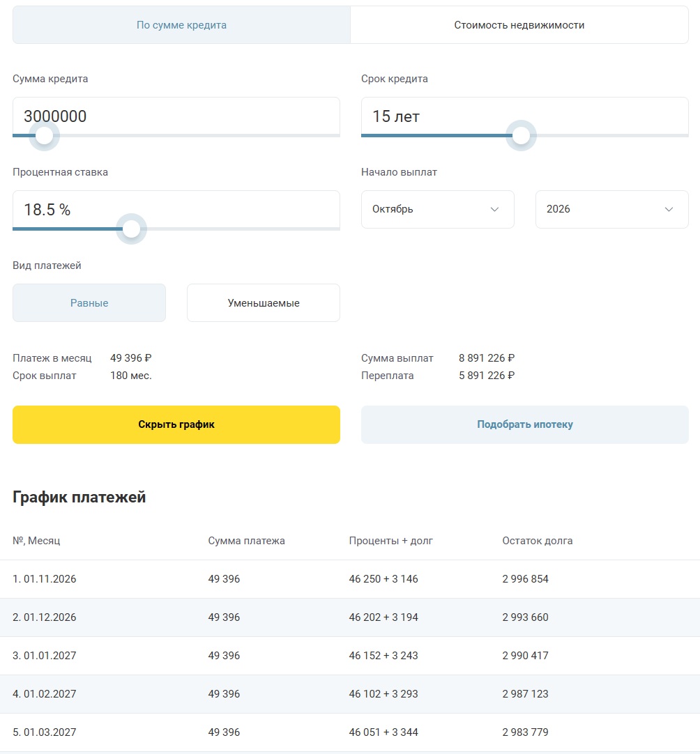Screen dimensions: 700x754
Task: Click the Процентная ставка field showing 18.5 %
Action: coord(176,210)
